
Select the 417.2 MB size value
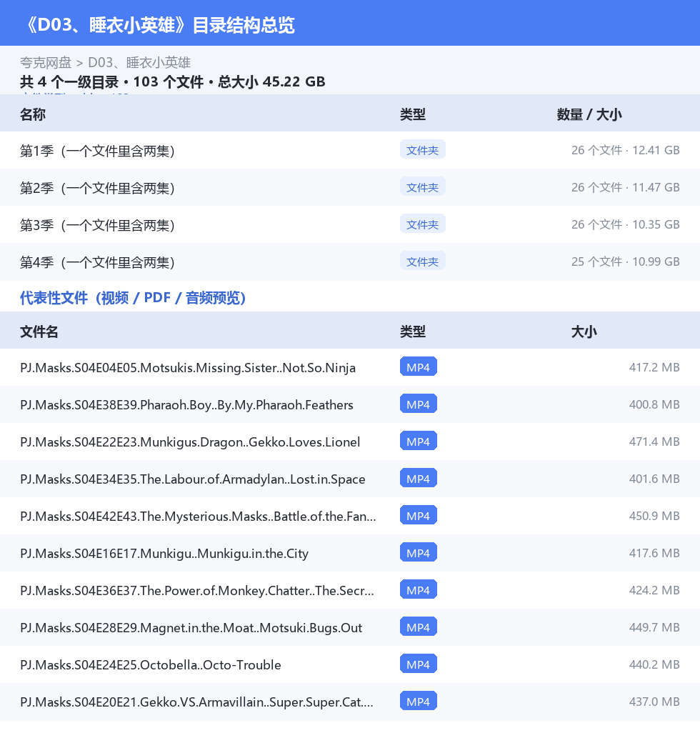tap(654, 367)
